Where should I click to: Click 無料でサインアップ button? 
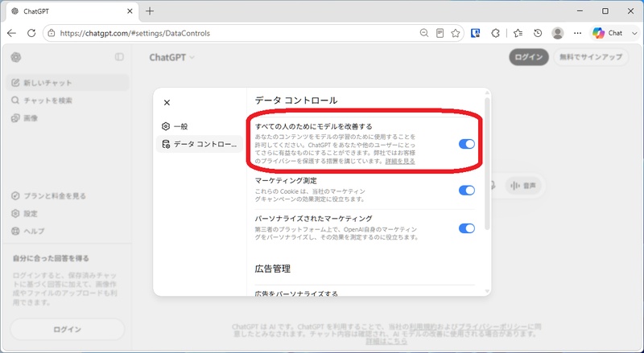click(591, 57)
